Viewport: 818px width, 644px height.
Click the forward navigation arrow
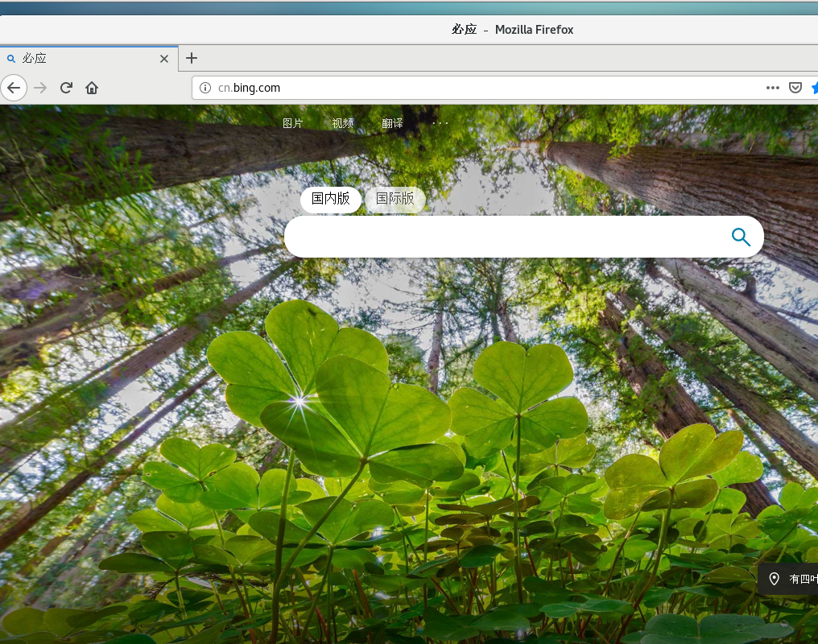coord(40,88)
